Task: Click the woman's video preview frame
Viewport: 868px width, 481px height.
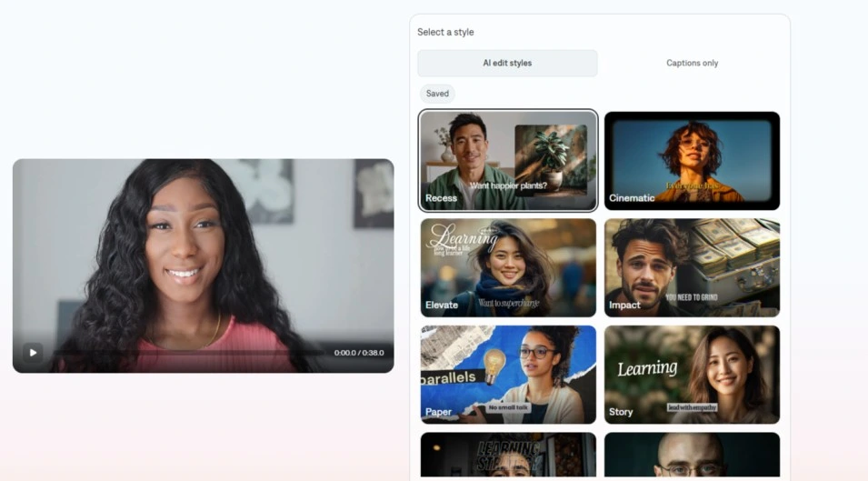Action: coord(204,266)
